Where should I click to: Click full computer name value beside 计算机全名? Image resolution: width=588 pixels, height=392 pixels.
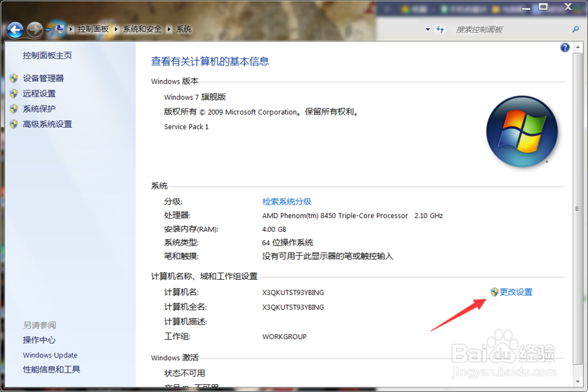[293, 307]
